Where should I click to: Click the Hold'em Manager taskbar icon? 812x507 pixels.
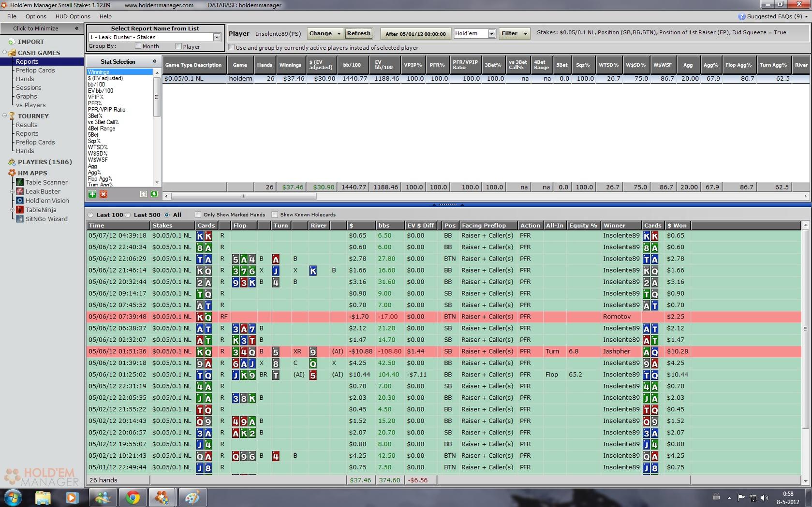coord(162,497)
